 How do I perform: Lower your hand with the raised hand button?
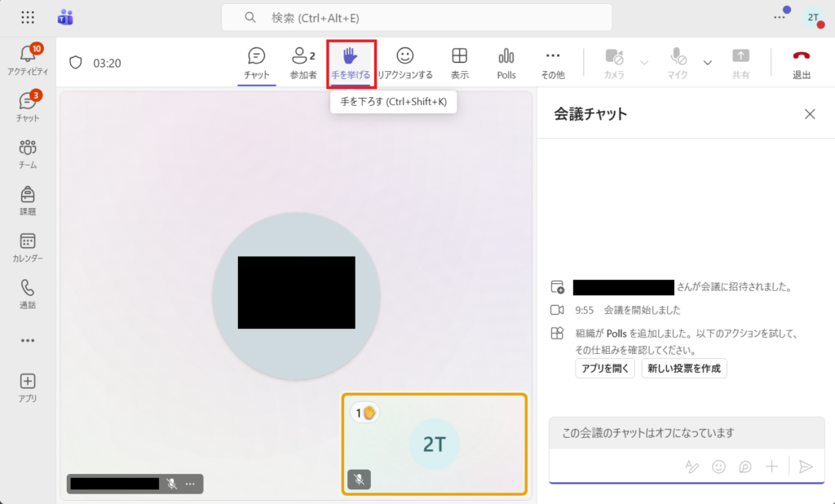[351, 63]
